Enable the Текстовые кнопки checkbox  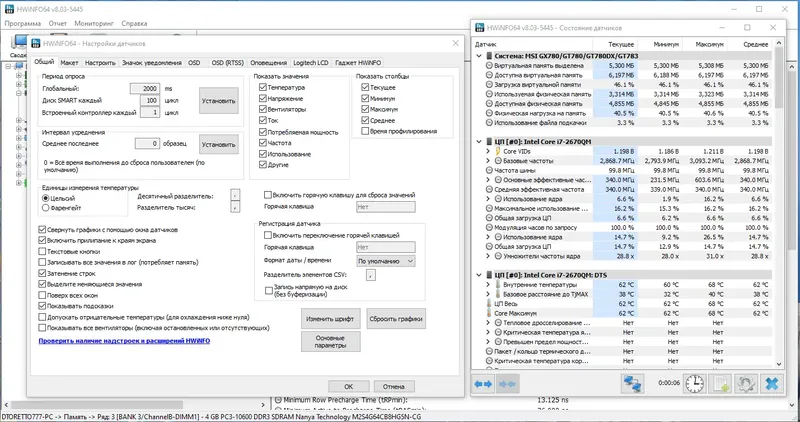[42, 252]
